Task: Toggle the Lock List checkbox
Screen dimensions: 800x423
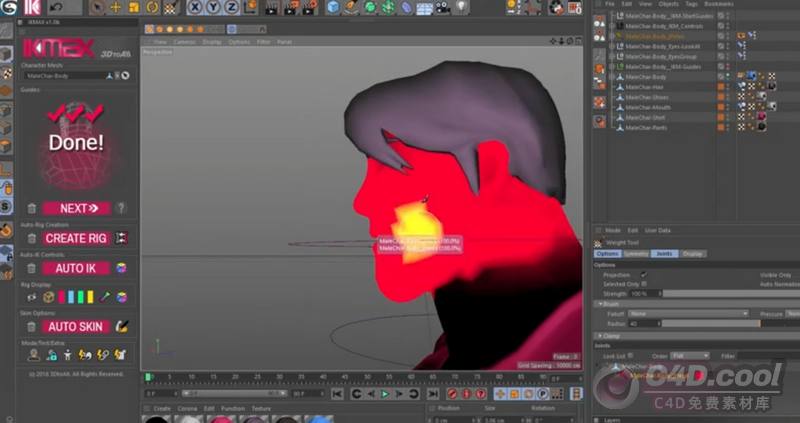Action: [x=631, y=356]
